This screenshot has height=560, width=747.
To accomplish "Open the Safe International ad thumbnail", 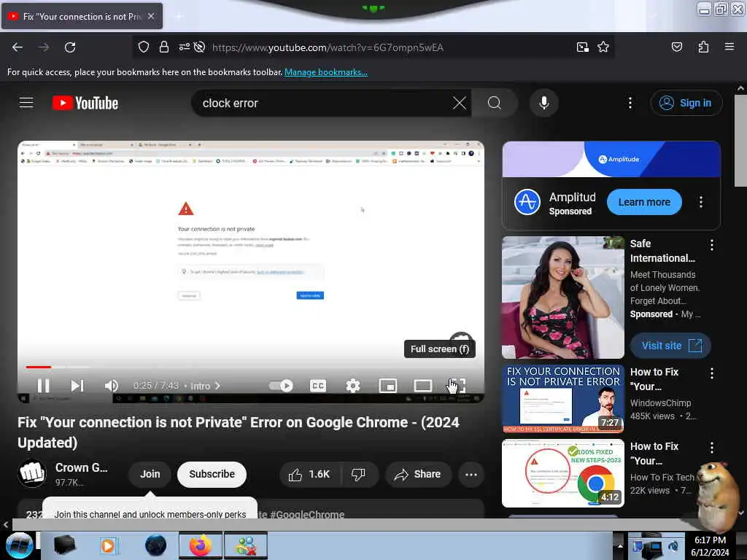I will [562, 297].
